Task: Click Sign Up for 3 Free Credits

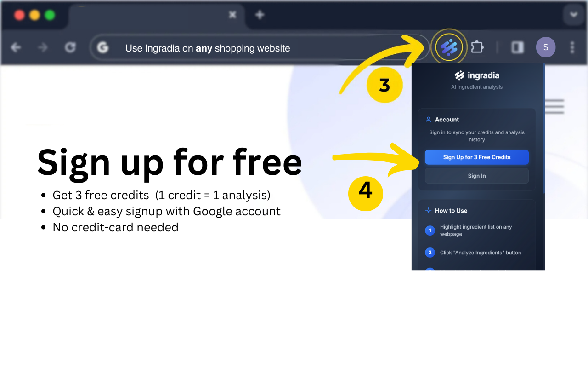Action: pos(477,157)
